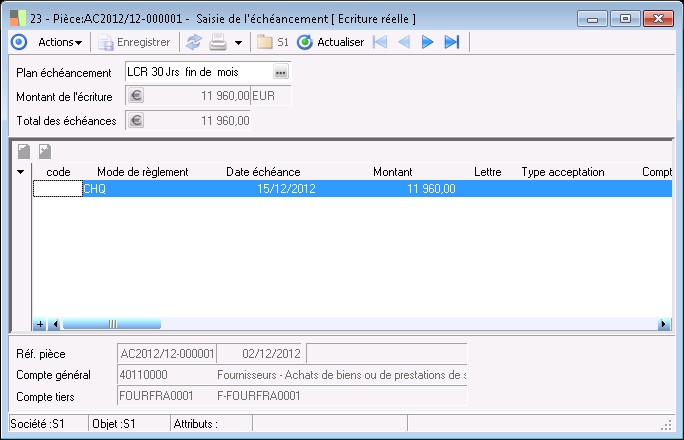Expand the print options dropdown arrow
Image resolution: width=684 pixels, height=440 pixels.
(238, 43)
